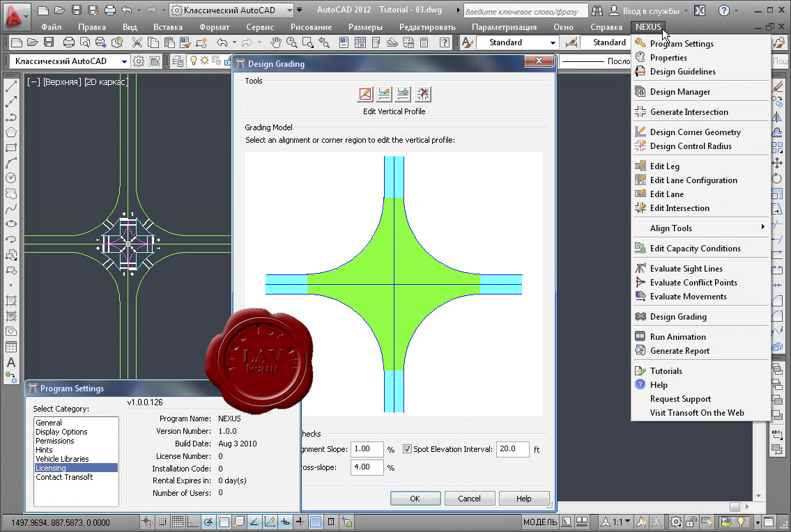Click Help button in Design Grading dialog

(x=523, y=498)
